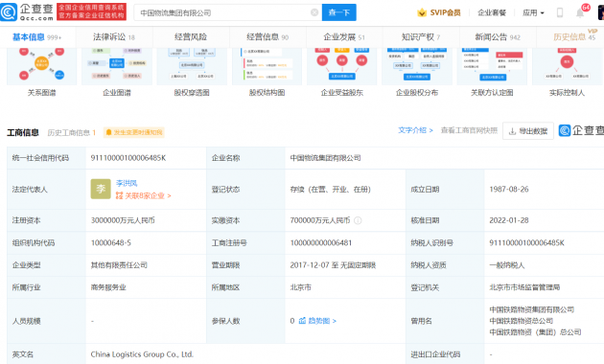
Task: Select registration status 存续（在营、开业、在册）
Action: (330, 189)
